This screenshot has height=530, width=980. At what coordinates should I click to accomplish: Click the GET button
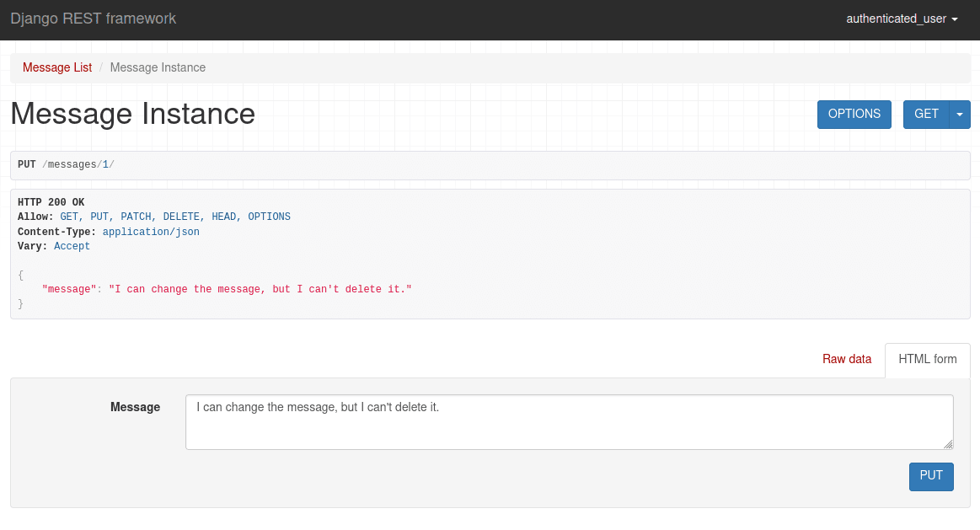[925, 115]
